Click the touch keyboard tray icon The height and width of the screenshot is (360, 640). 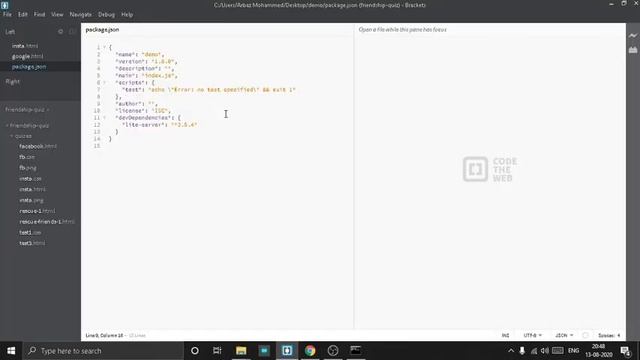(558, 351)
